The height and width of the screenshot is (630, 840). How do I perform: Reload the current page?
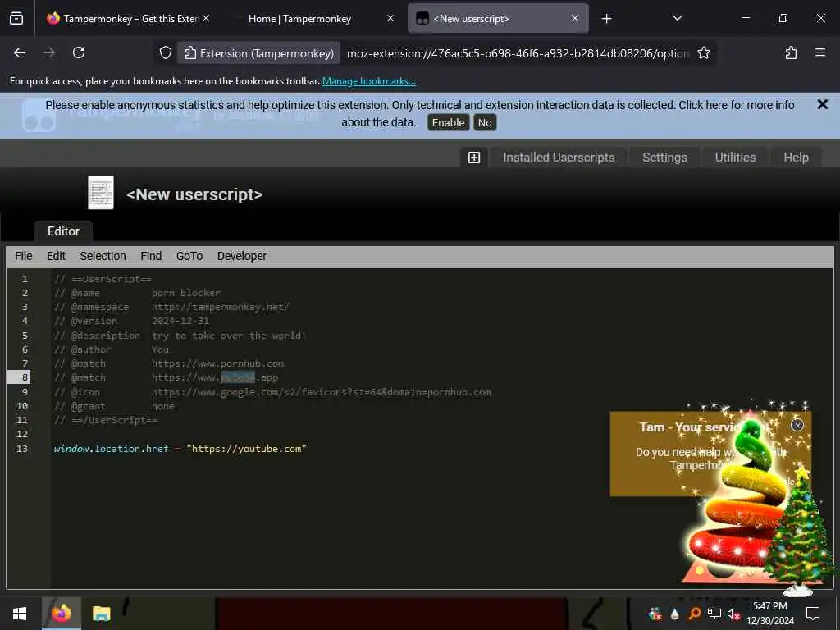pos(79,52)
